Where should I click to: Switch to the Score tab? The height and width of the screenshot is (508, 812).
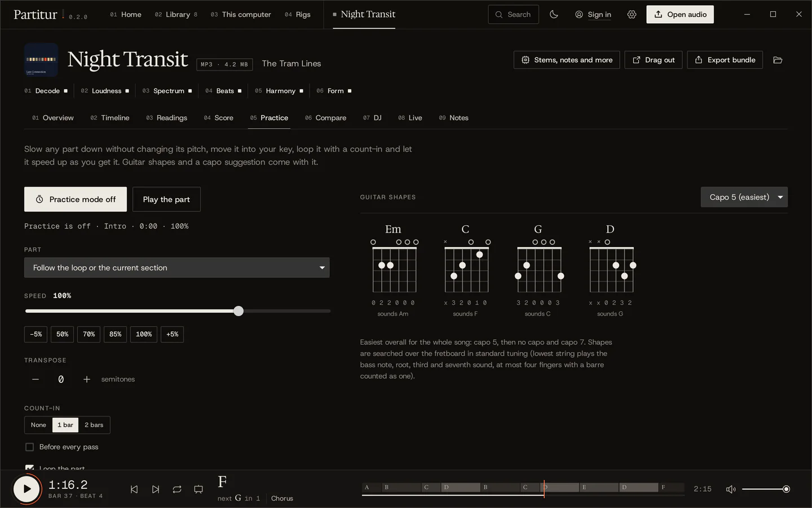pos(219,118)
